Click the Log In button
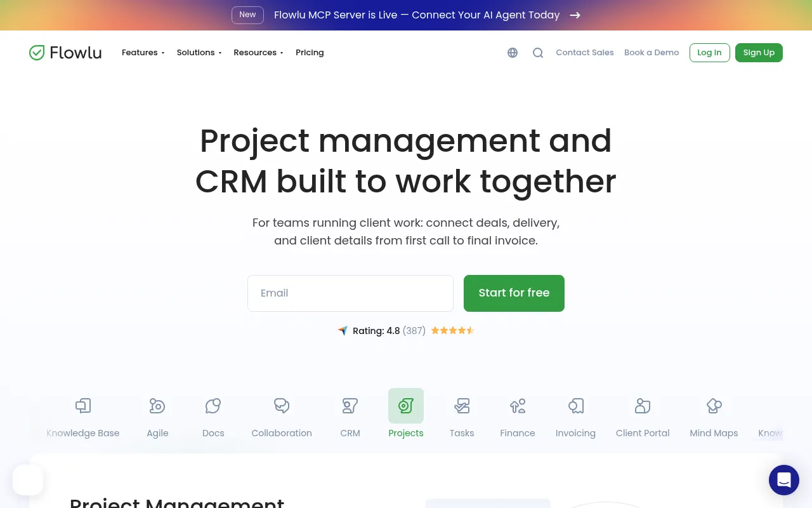 click(709, 53)
